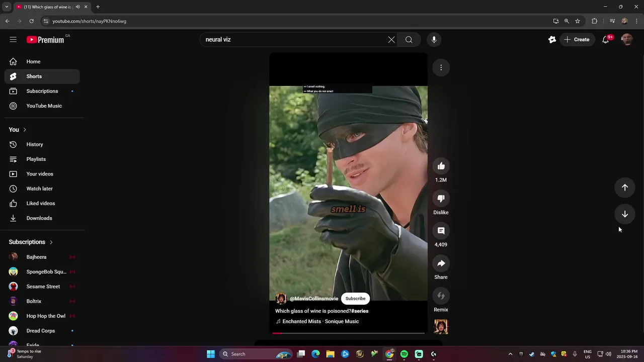The width and height of the screenshot is (644, 362).
Task: Open Sesame Street channel subscription
Action: [42, 287]
